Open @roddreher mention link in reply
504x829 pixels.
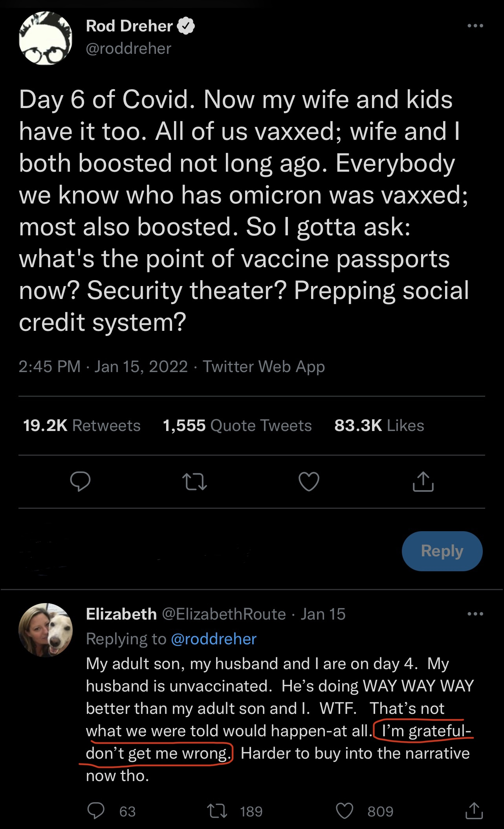click(214, 639)
